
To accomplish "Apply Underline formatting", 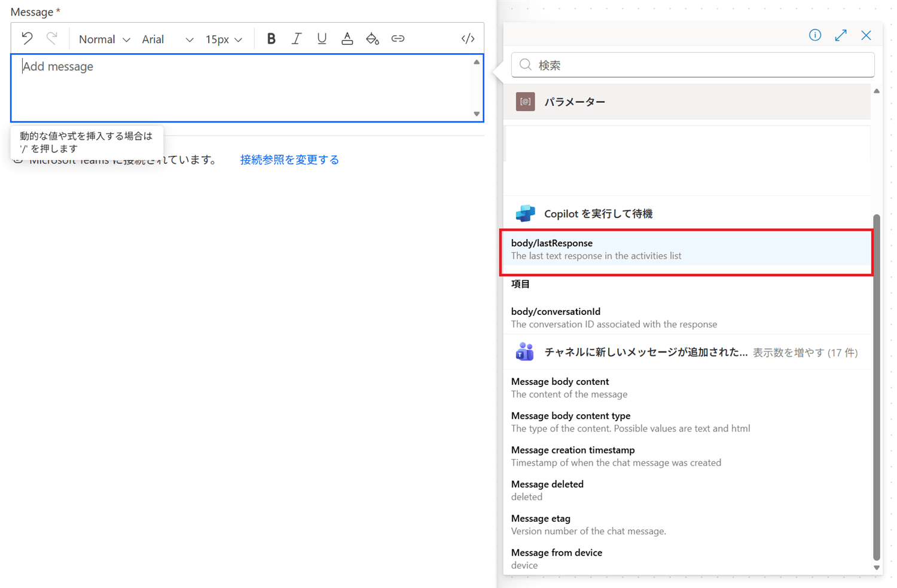I will click(x=322, y=38).
